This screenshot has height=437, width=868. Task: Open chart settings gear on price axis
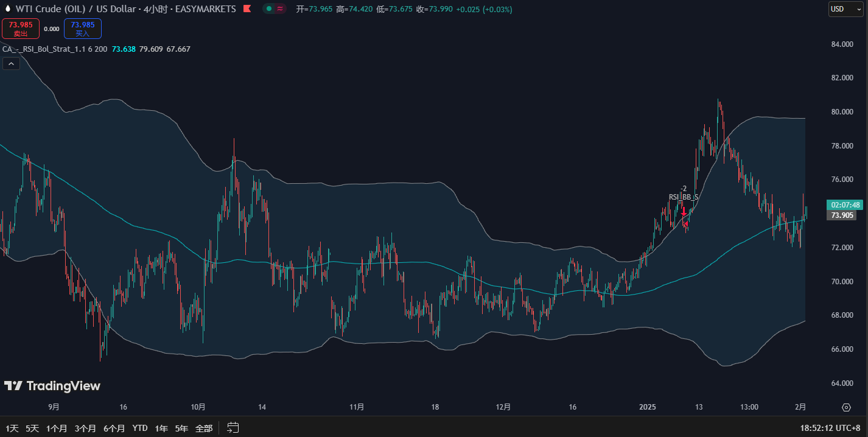846,407
